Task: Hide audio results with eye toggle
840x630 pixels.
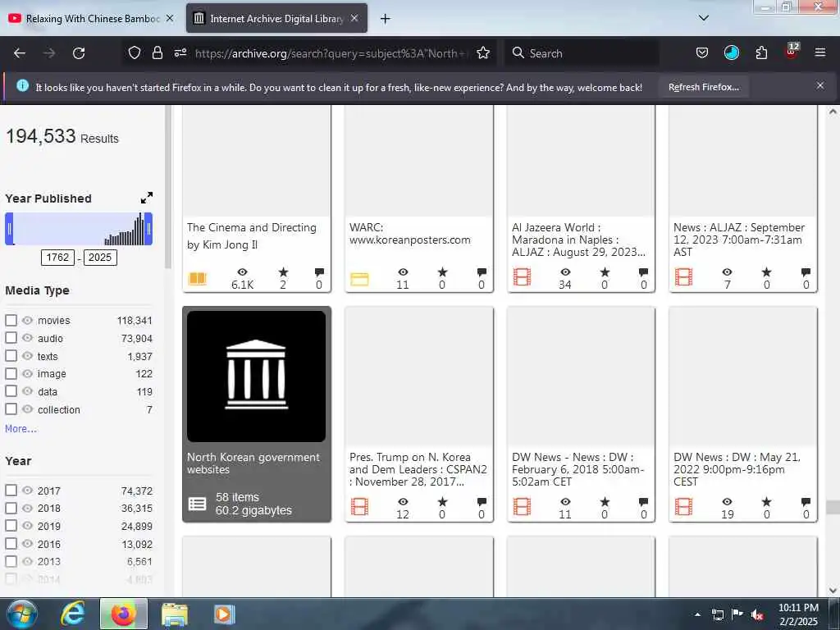Action: (x=27, y=338)
